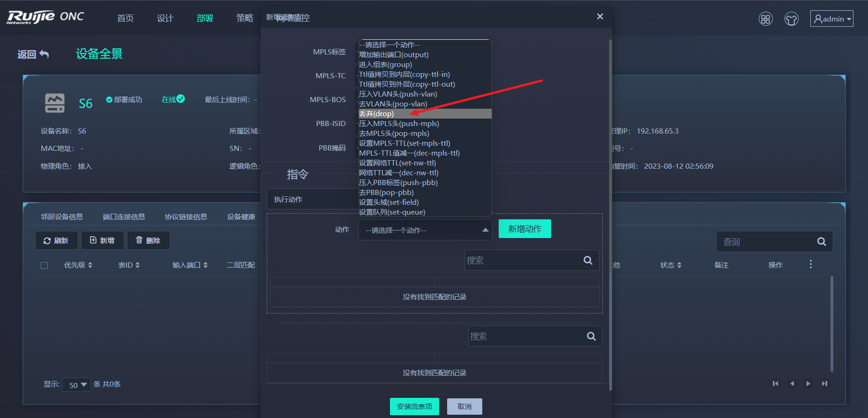Click the 新增动作 button
Image resolution: width=868 pixels, height=418 pixels.
524,229
